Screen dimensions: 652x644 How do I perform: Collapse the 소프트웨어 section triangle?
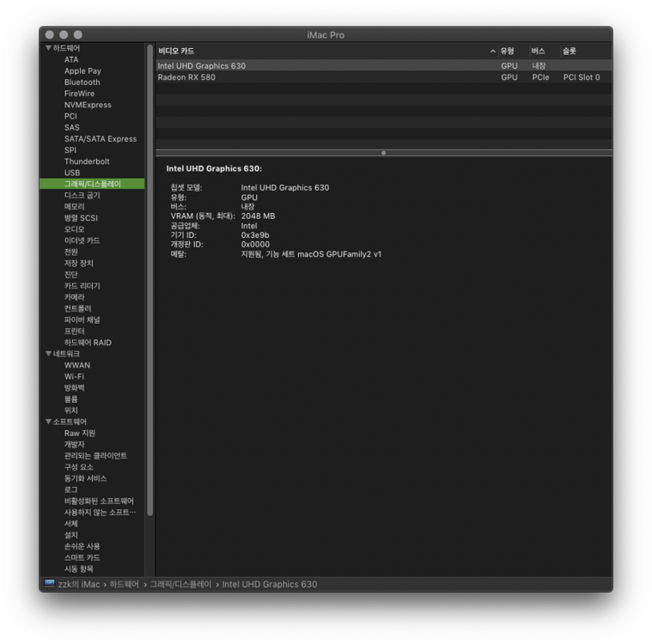point(49,422)
